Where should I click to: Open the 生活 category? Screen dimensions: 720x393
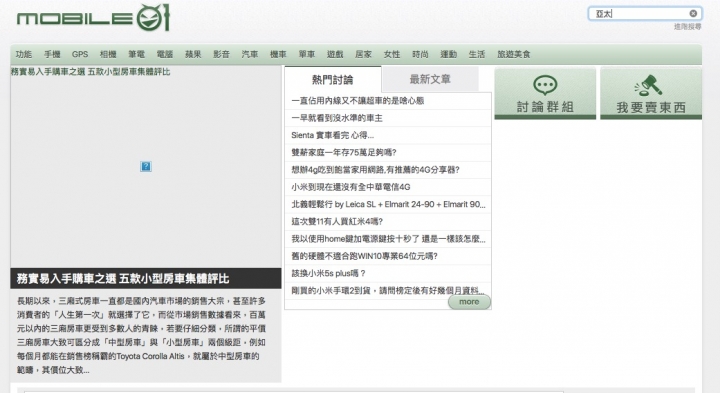coord(477,54)
